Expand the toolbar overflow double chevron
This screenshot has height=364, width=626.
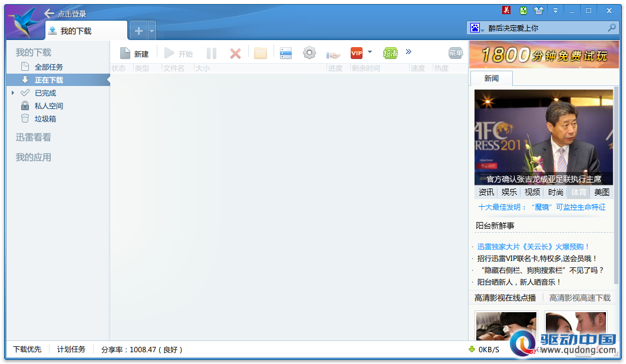tap(408, 51)
